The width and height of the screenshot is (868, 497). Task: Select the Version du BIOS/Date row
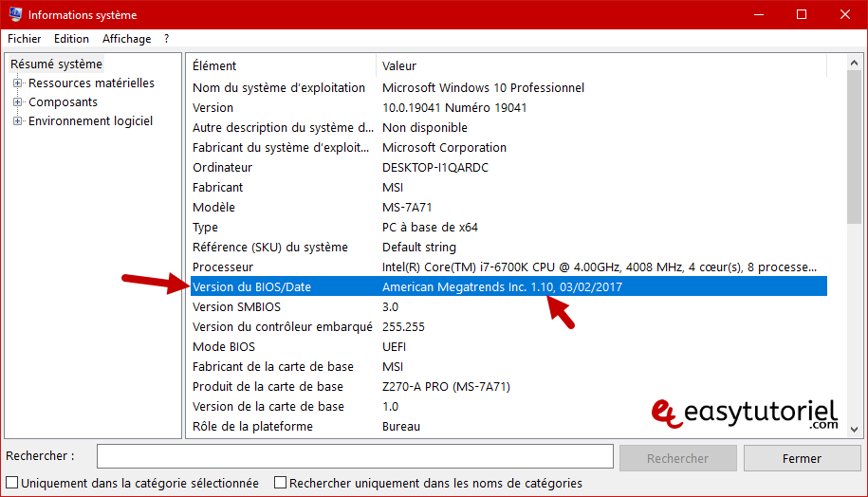(x=508, y=286)
